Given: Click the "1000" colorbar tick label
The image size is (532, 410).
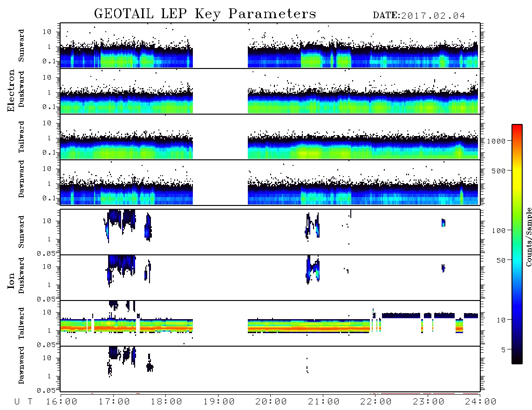Looking at the screenshot, I should tap(497, 141).
